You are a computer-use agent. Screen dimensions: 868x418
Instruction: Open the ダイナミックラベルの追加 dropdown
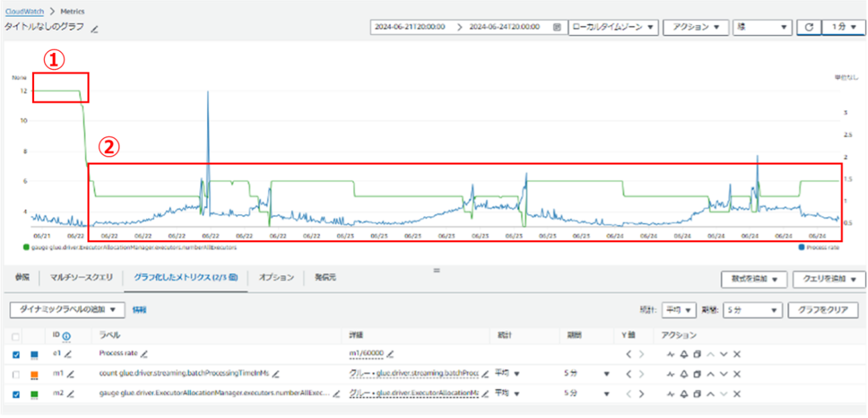67,310
